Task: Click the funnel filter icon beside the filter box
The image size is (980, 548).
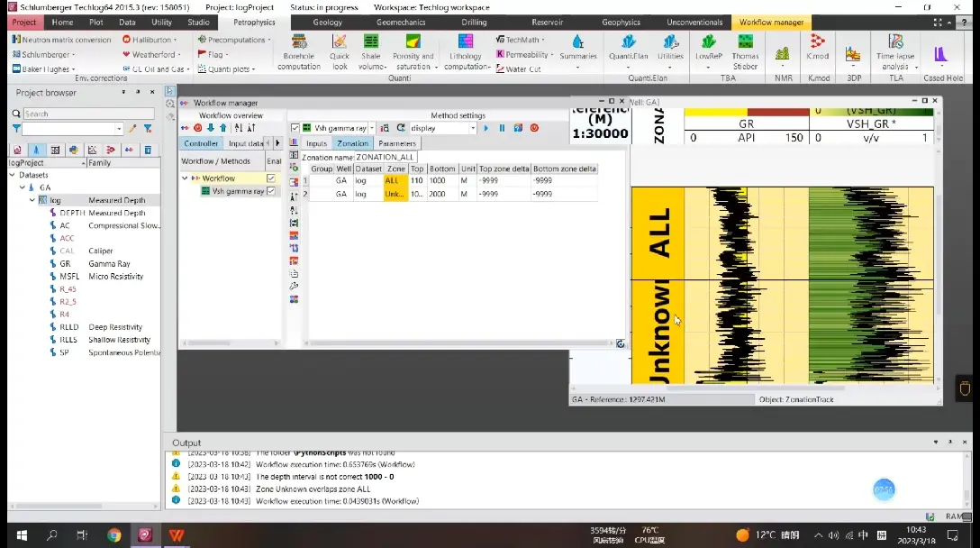Action: coord(17,129)
